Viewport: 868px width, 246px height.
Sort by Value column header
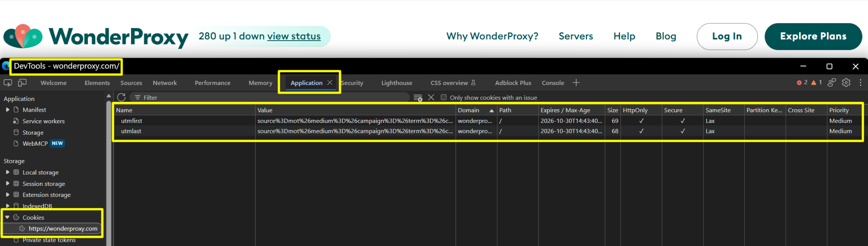(x=356, y=110)
